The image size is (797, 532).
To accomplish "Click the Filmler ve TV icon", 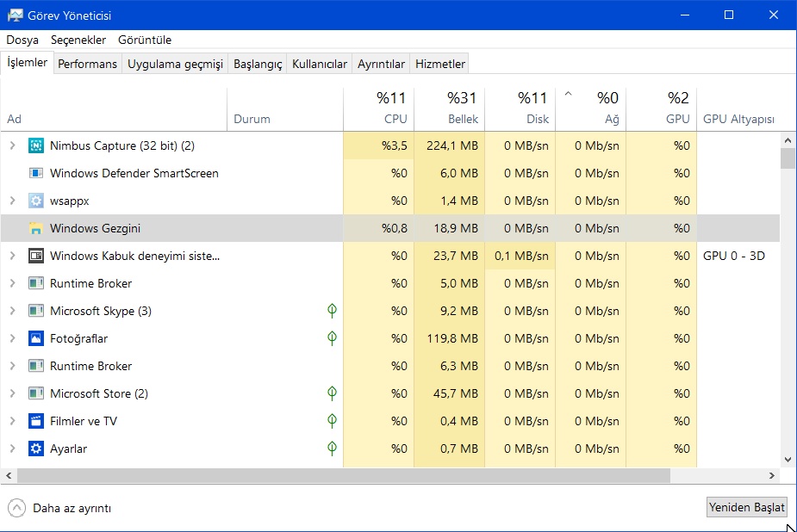I will tap(35, 421).
